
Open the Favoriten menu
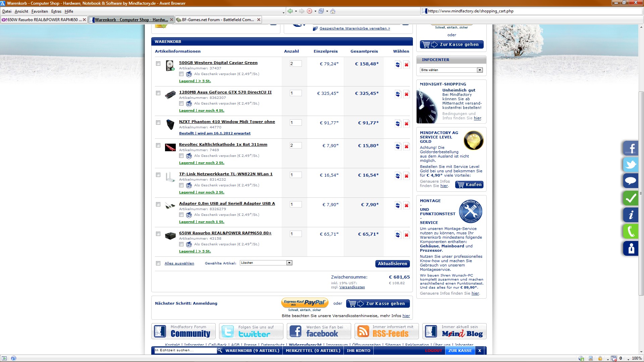pos(40,11)
